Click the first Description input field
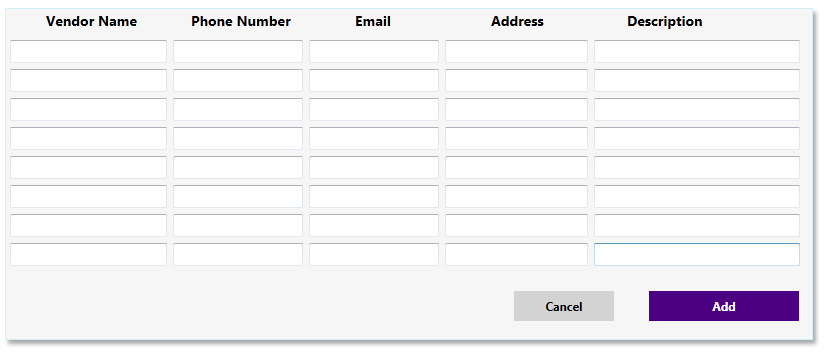The height and width of the screenshot is (361, 826). pyautogui.click(x=697, y=51)
